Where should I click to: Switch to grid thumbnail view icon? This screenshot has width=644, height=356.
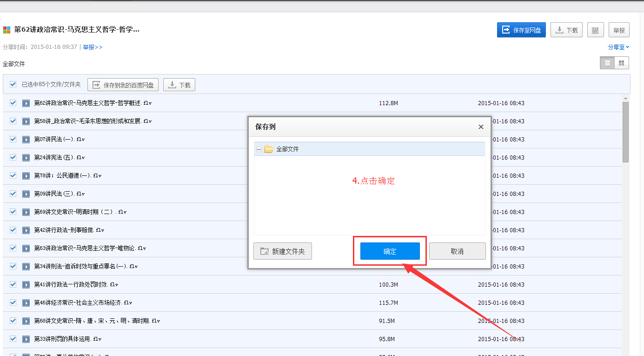pos(622,63)
